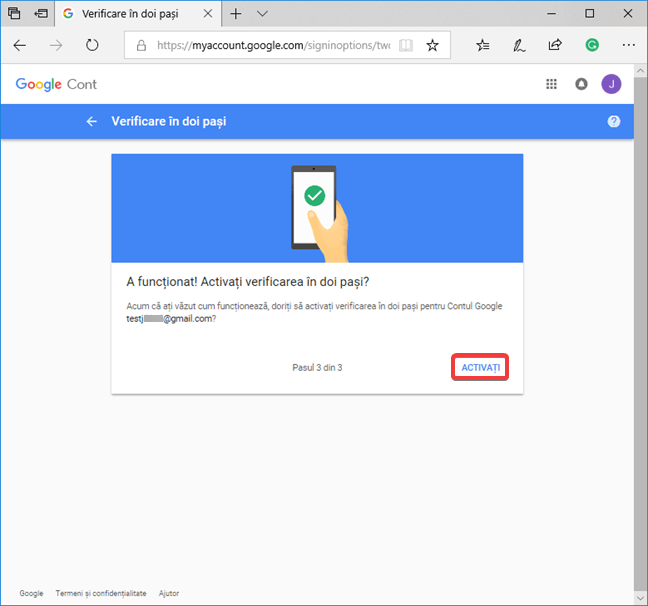Open a new tab with plus button
Screen dimensions: 648x606
[x=236, y=14]
